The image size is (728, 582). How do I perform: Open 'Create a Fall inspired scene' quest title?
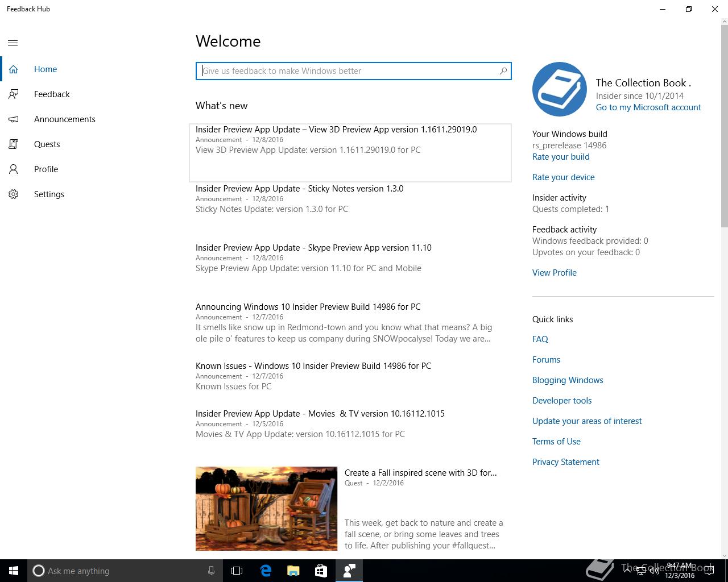420,473
